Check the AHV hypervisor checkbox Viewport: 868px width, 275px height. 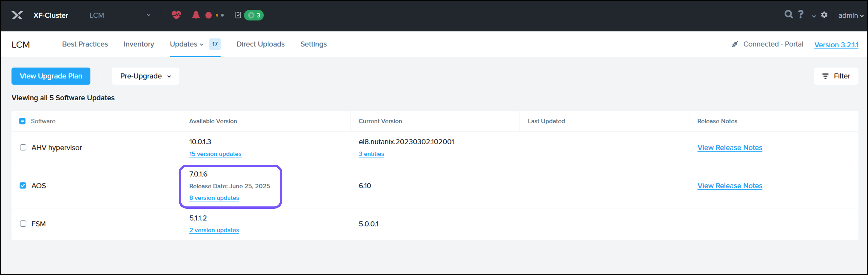(x=23, y=147)
